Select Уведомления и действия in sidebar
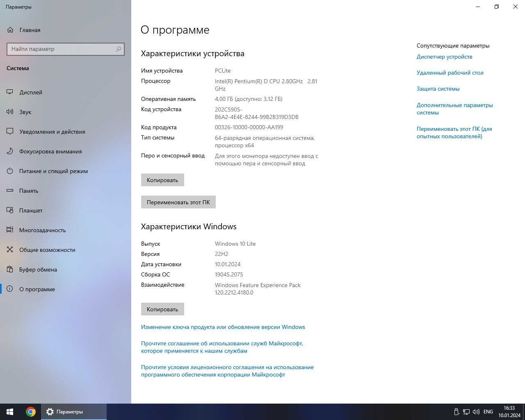 tap(66, 132)
